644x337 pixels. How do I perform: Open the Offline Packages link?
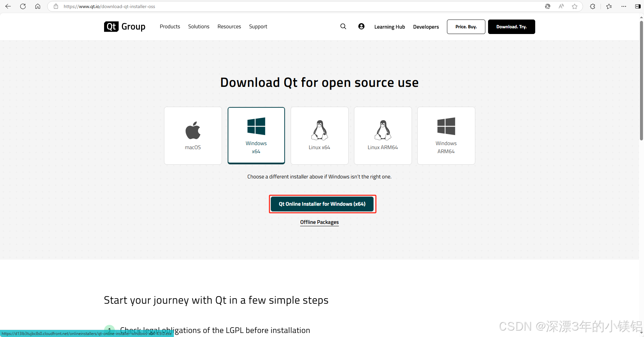coord(319,222)
